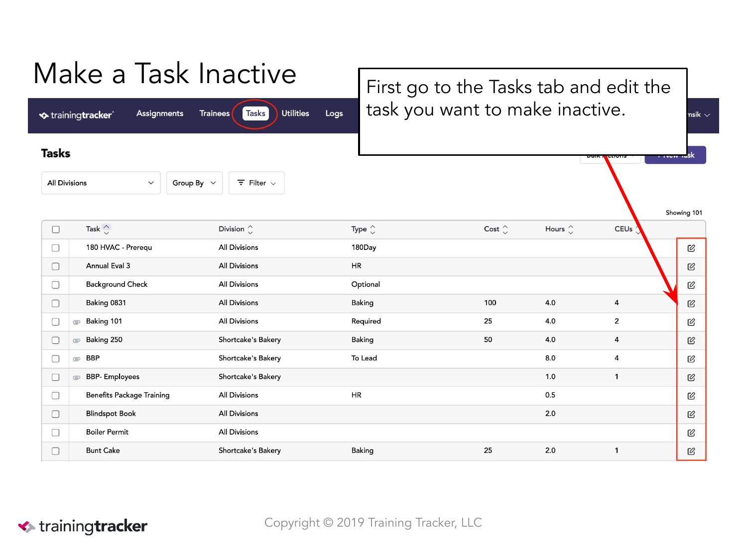Sort by Division column arrows
The image size is (747, 560).
[250, 229]
